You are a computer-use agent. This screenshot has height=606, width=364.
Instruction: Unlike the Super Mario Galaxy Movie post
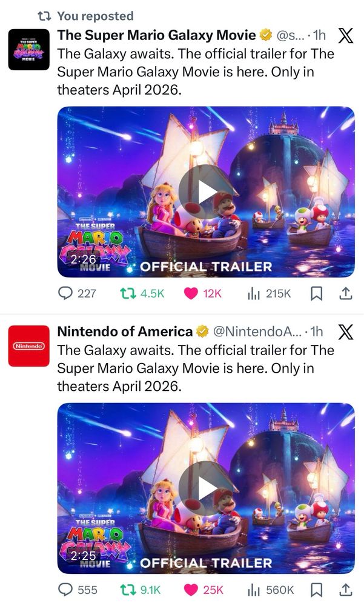202,294
